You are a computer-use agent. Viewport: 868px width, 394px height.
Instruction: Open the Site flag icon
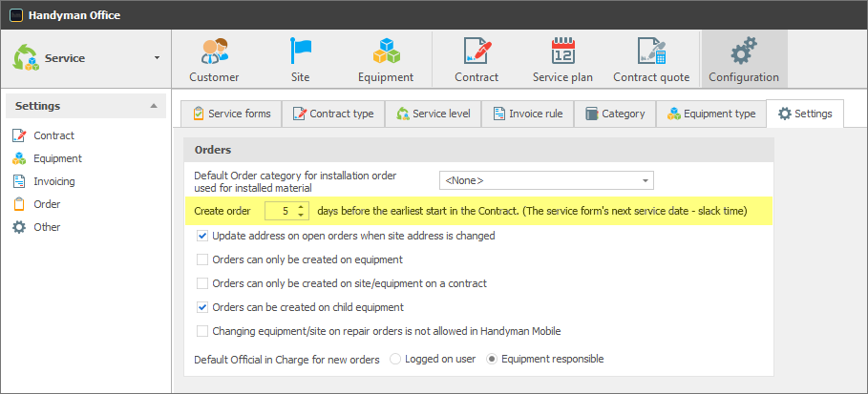(301, 52)
